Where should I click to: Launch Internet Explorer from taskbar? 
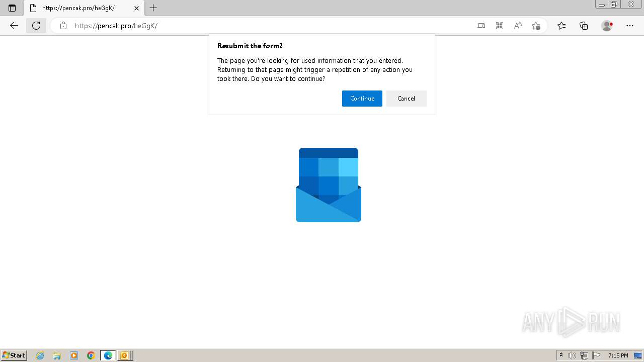[40, 355]
